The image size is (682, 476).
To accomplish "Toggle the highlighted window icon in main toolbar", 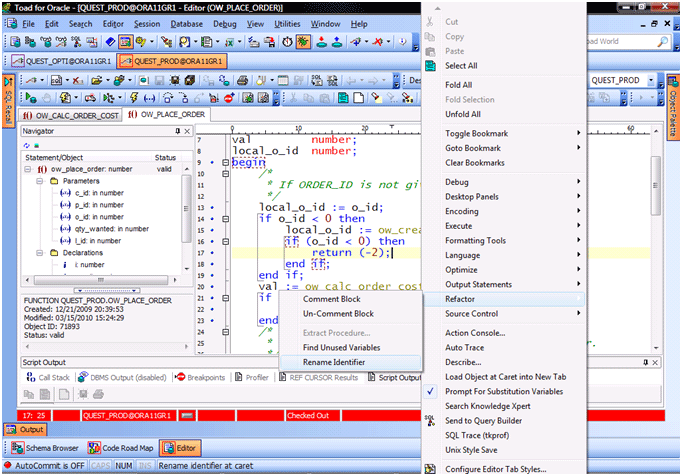I will (125, 42).
